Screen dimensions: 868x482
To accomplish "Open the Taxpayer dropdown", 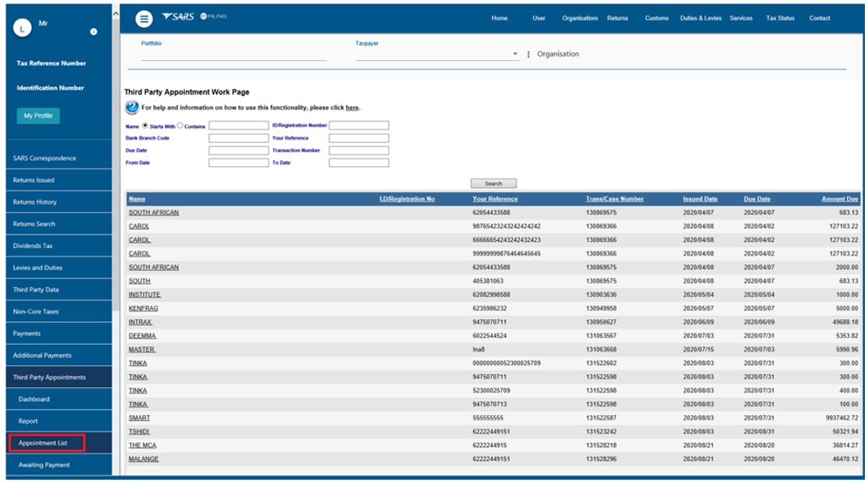I will (x=515, y=55).
